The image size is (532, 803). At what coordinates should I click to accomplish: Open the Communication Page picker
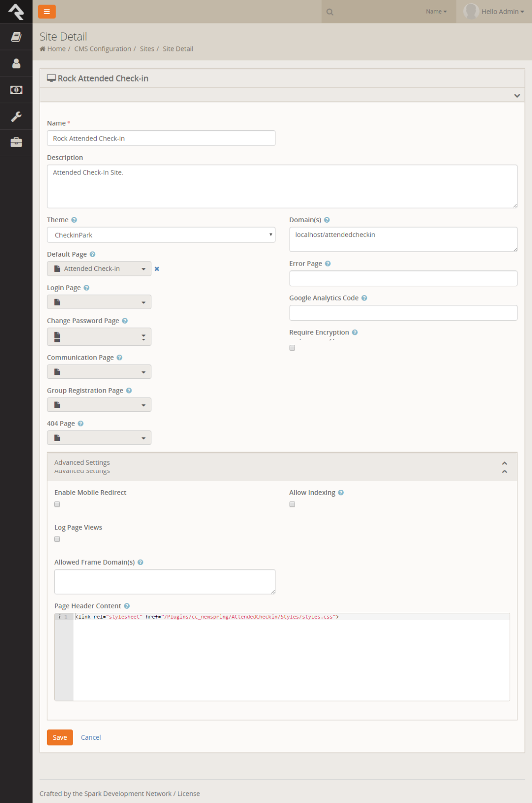[99, 372]
